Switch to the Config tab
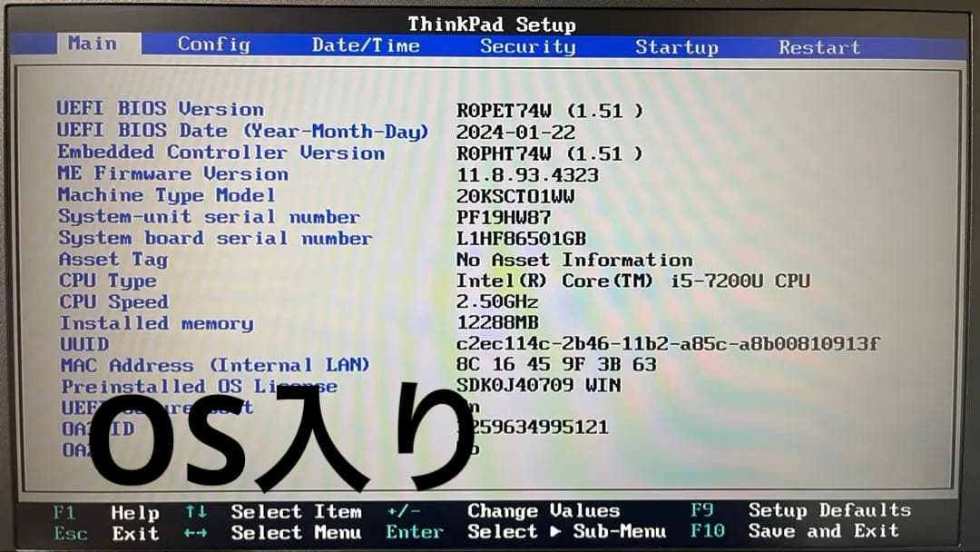Viewport: 980px width, 552px height. (x=213, y=44)
